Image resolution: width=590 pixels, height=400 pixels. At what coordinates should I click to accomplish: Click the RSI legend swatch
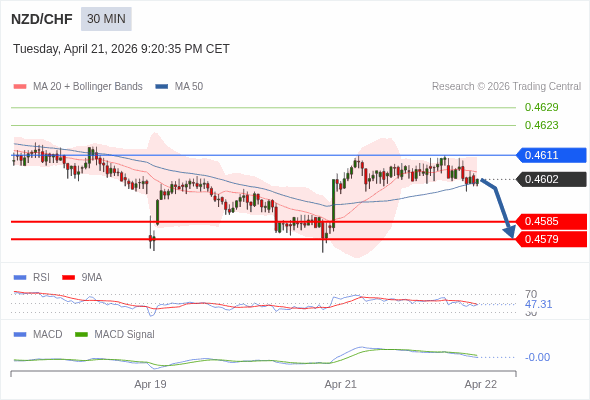[20, 278]
